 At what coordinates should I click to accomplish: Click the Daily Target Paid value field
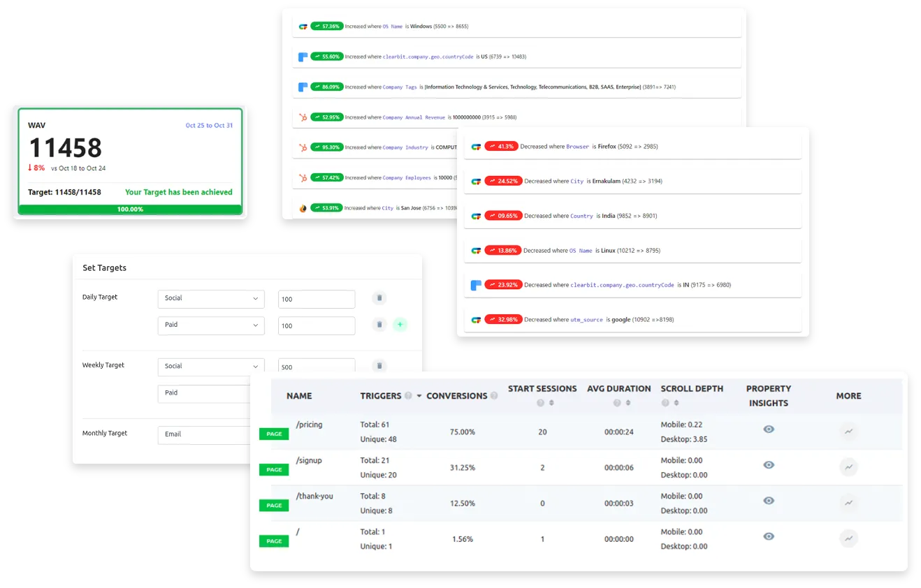[317, 325]
